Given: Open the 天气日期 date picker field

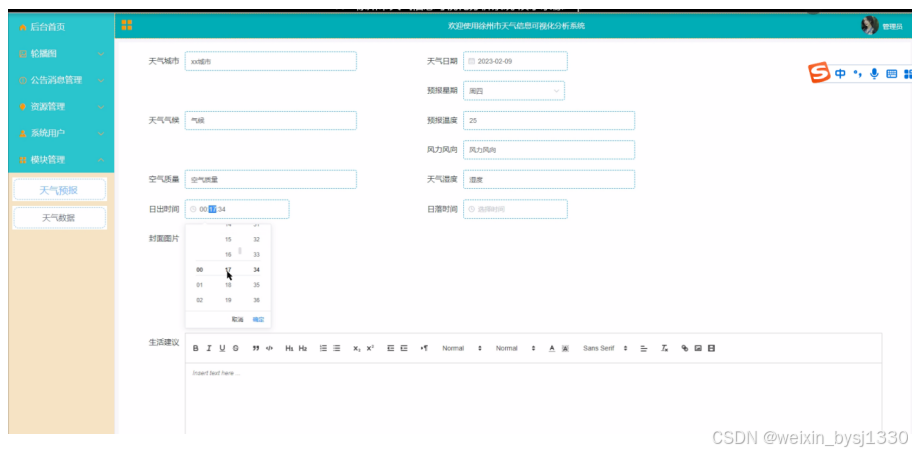Looking at the screenshot, I should coord(515,61).
